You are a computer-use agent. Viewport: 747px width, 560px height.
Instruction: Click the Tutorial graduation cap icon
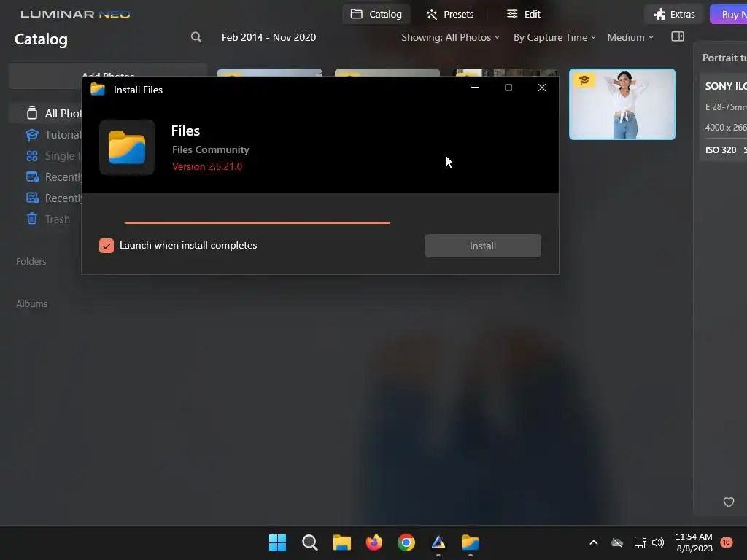coord(32,135)
